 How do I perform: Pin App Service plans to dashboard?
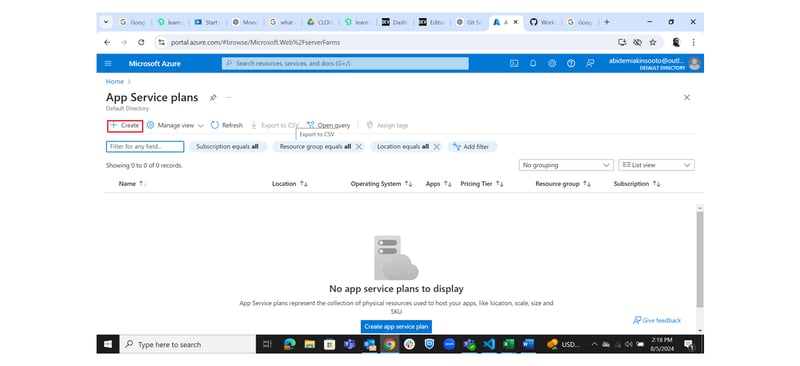(213, 97)
